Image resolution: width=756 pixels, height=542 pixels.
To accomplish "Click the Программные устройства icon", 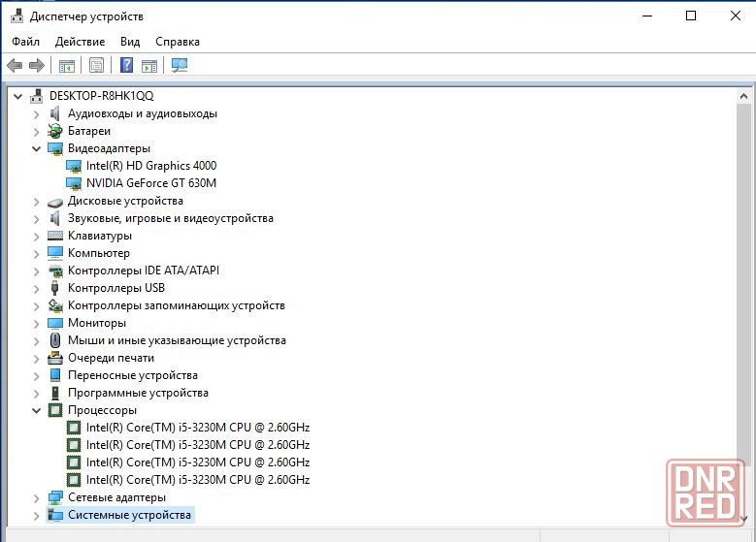I will (55, 393).
